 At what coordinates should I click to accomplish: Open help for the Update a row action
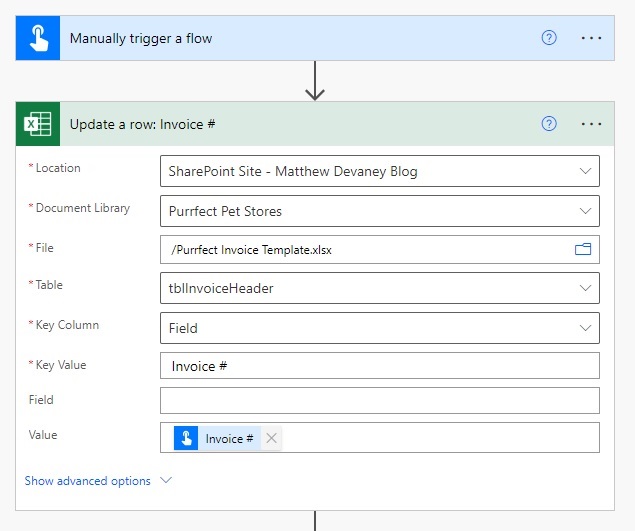click(549, 124)
